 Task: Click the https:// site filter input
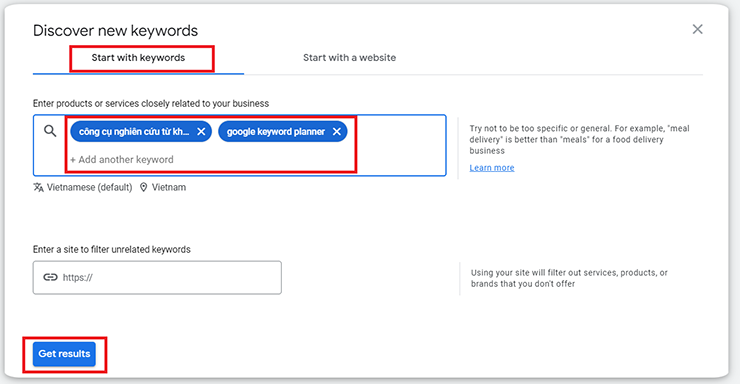click(x=157, y=277)
